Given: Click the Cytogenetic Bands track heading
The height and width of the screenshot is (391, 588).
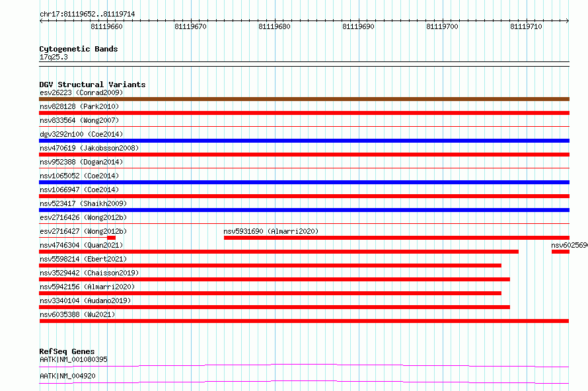Looking at the screenshot, I should point(79,49).
